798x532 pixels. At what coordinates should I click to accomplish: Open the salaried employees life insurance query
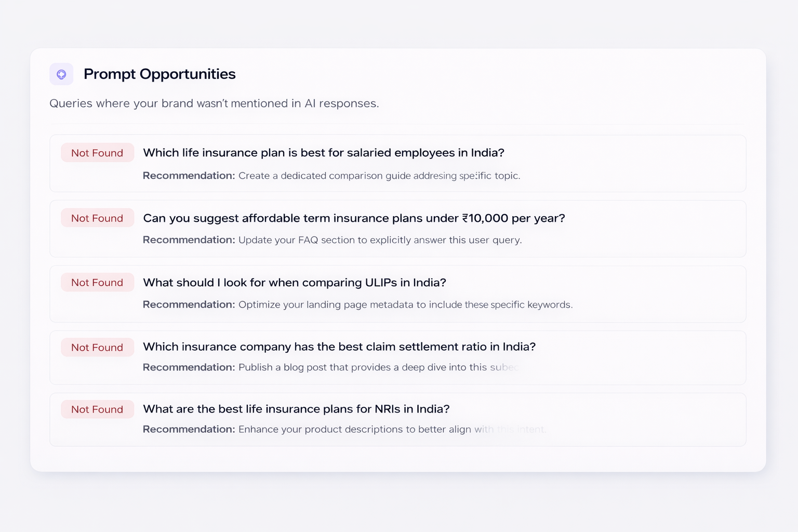click(x=324, y=153)
